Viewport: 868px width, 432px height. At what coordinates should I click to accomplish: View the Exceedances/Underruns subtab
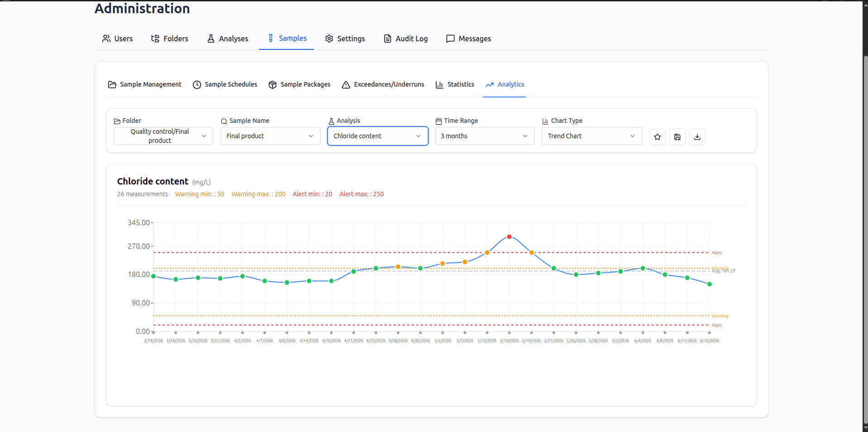[383, 84]
